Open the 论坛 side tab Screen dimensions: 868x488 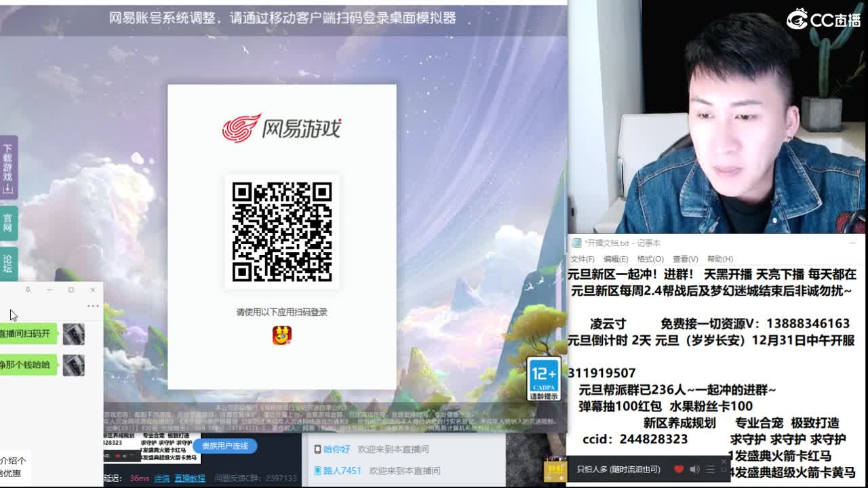[x=8, y=264]
